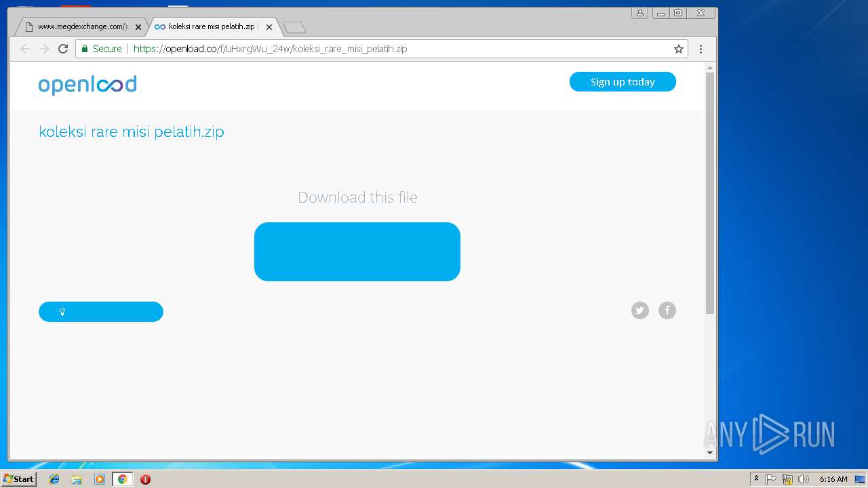The height and width of the screenshot is (488, 868).
Task: Maximize the Chrome window
Action: pos(677,13)
